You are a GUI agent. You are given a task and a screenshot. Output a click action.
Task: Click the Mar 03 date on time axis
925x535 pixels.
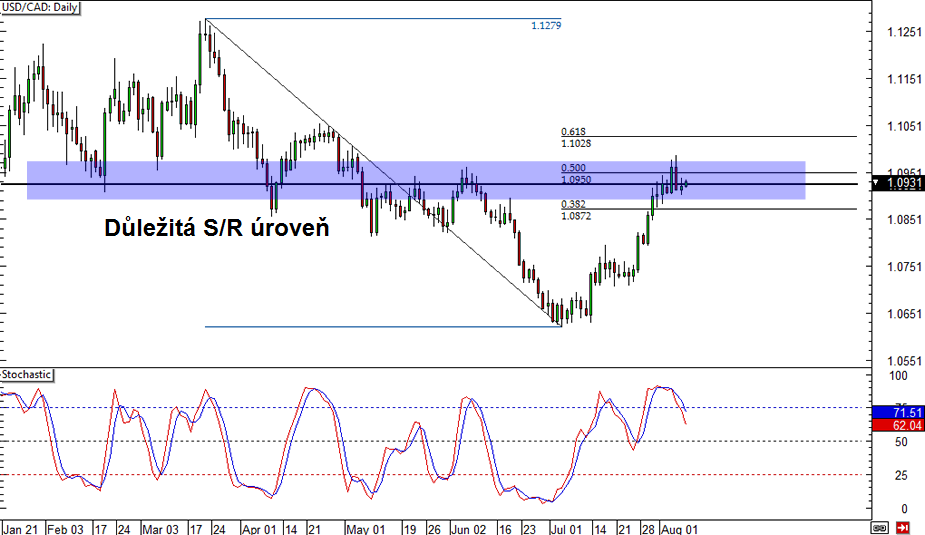[160, 529]
